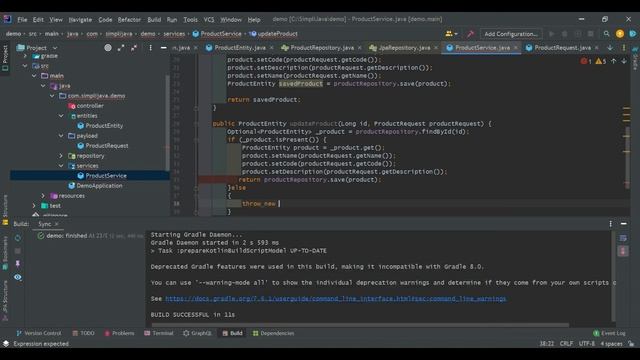Click soft-wrap icon in build output

(x=623, y=238)
